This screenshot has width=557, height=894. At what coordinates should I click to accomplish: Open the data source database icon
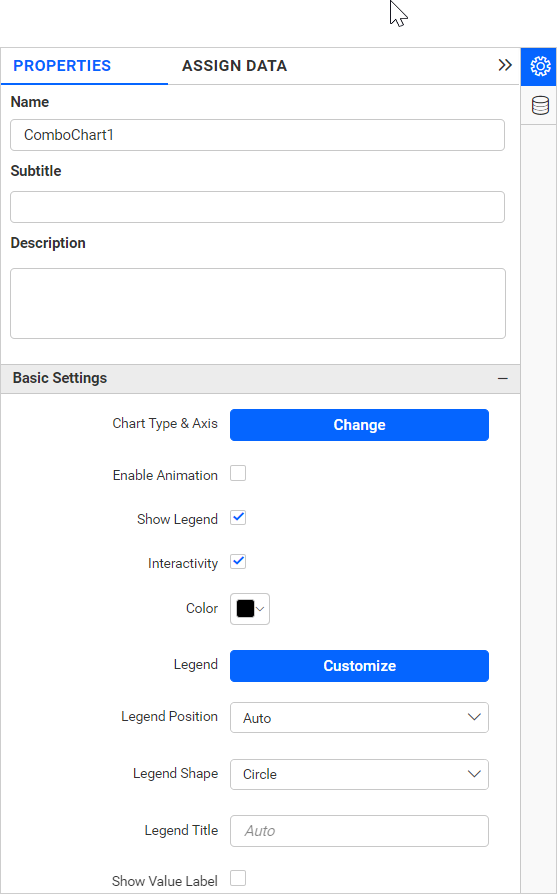[x=540, y=105]
